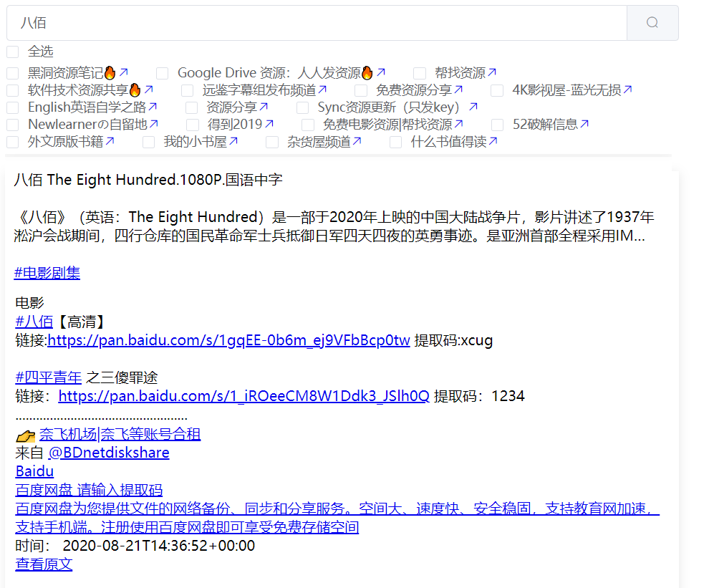Open external arrow next to 人人发资源
The width and height of the screenshot is (709, 588).
click(381, 72)
